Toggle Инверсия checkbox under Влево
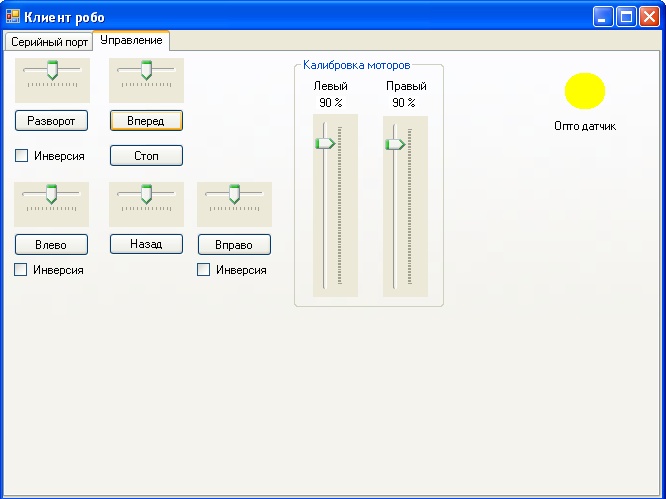 click(x=21, y=270)
